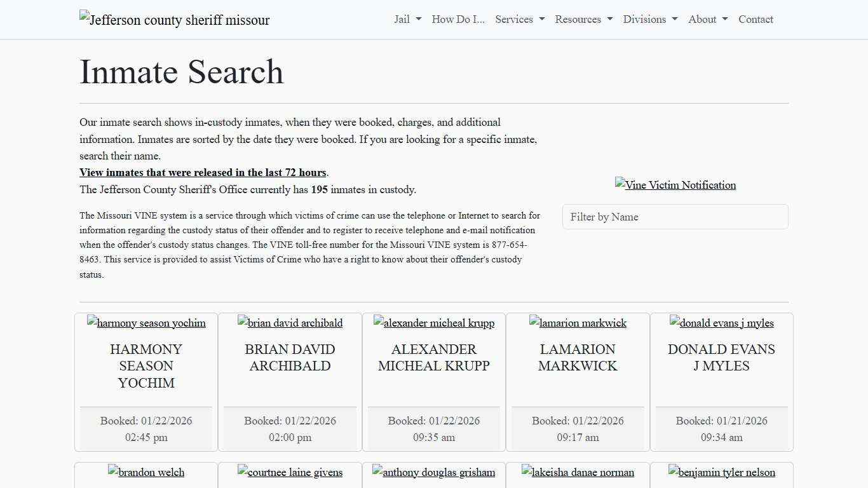The width and height of the screenshot is (868, 488).
Task: Open the Divisions menu
Action: point(649,20)
